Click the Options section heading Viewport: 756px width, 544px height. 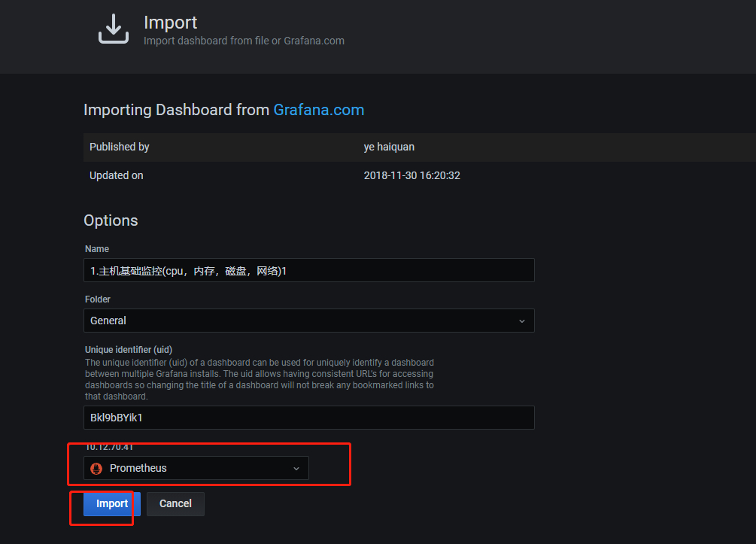pos(111,220)
